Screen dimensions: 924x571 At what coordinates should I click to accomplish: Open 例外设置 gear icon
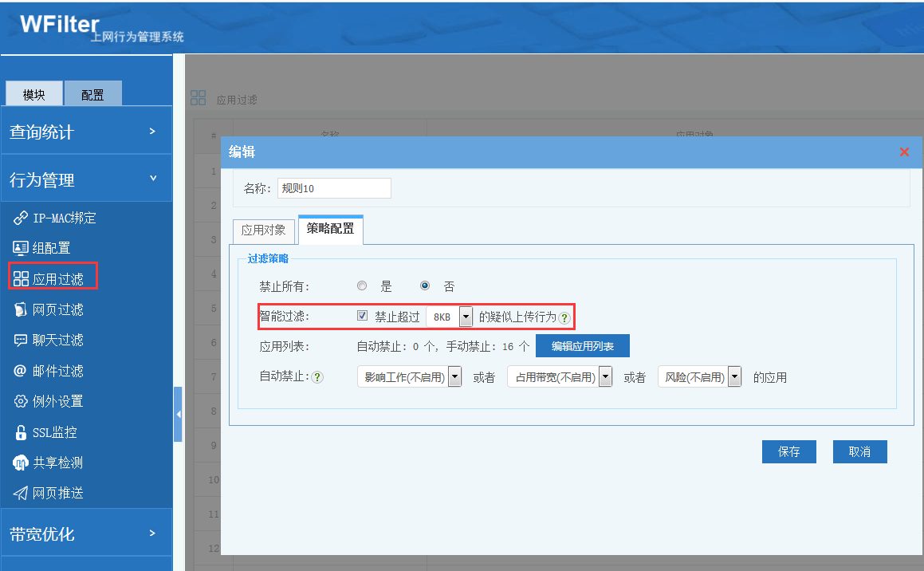[x=21, y=401]
